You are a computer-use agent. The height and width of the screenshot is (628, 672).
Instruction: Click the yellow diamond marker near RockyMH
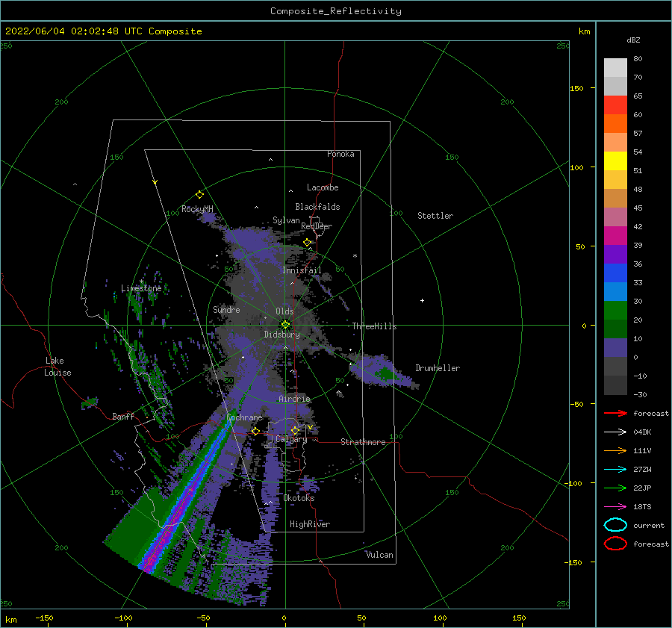tap(199, 195)
